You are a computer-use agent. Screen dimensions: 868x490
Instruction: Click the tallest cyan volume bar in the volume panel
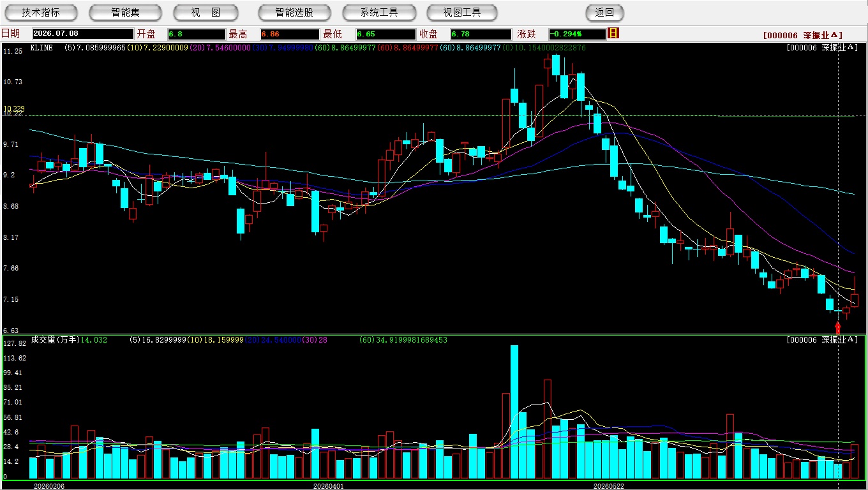(x=514, y=412)
